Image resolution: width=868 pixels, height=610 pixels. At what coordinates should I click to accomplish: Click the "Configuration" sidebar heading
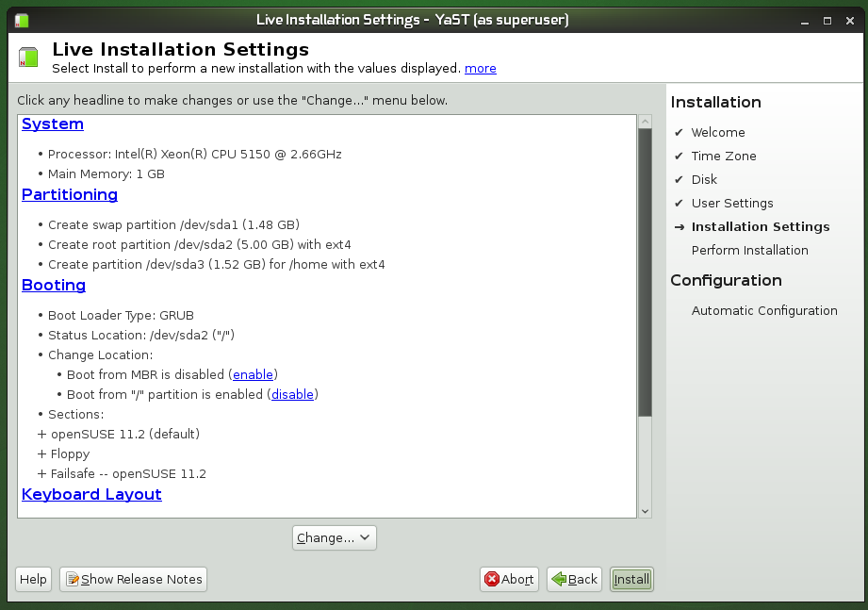pos(727,281)
